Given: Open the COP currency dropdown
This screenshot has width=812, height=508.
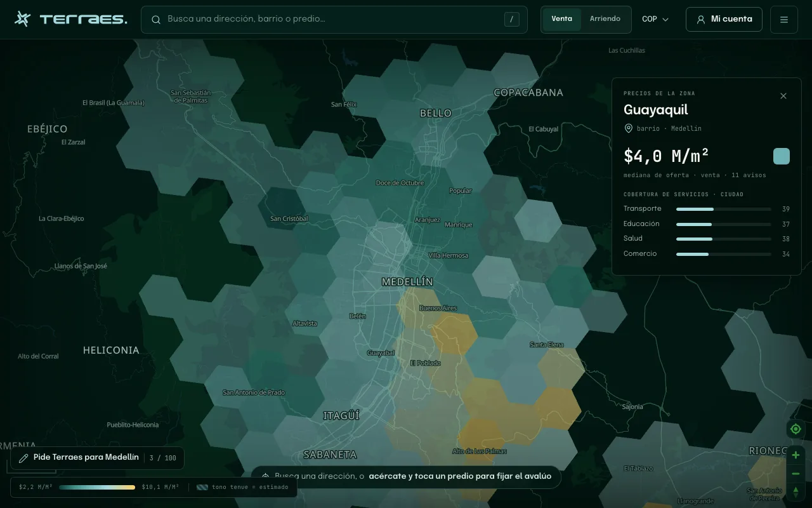Looking at the screenshot, I should pos(655,20).
